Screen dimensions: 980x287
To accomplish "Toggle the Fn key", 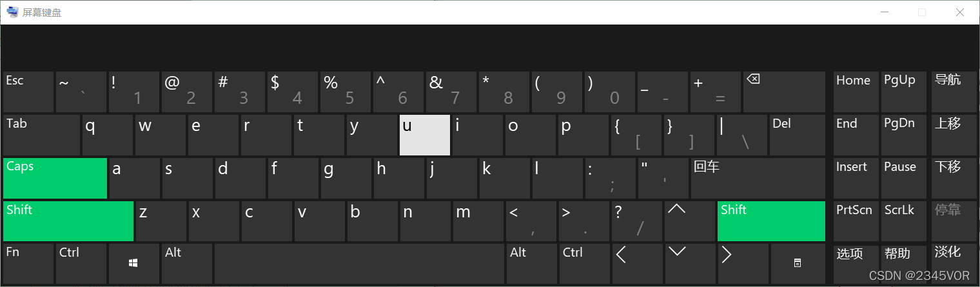I will (x=28, y=263).
